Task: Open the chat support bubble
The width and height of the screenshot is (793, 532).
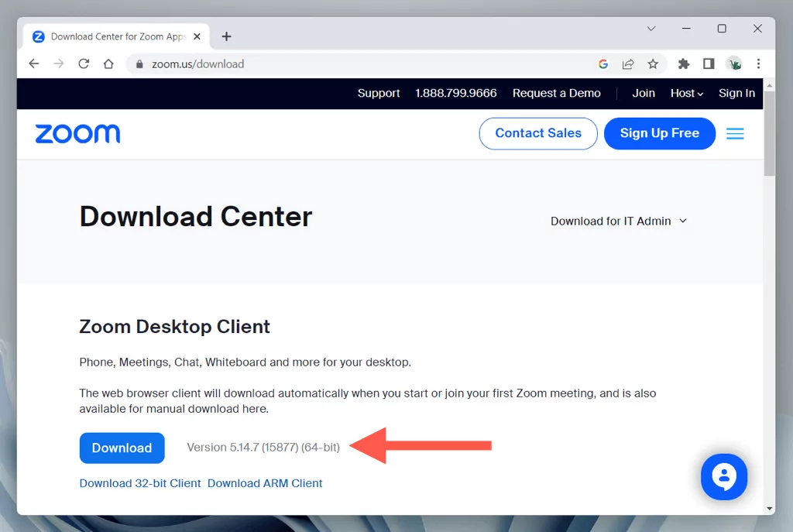Action: click(723, 477)
